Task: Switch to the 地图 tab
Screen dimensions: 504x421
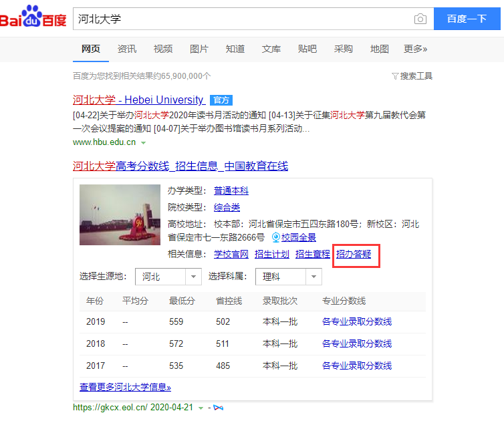Action: (379, 49)
